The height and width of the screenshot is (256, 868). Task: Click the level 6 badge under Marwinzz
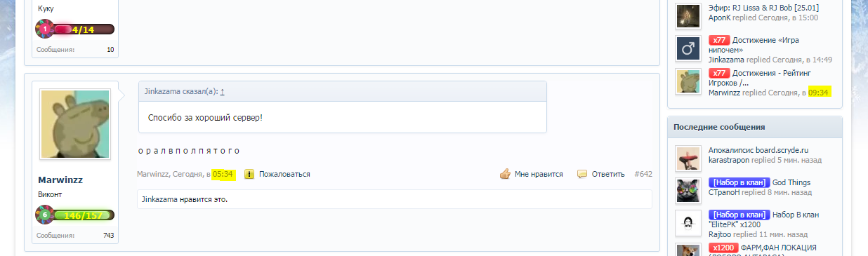tap(45, 215)
